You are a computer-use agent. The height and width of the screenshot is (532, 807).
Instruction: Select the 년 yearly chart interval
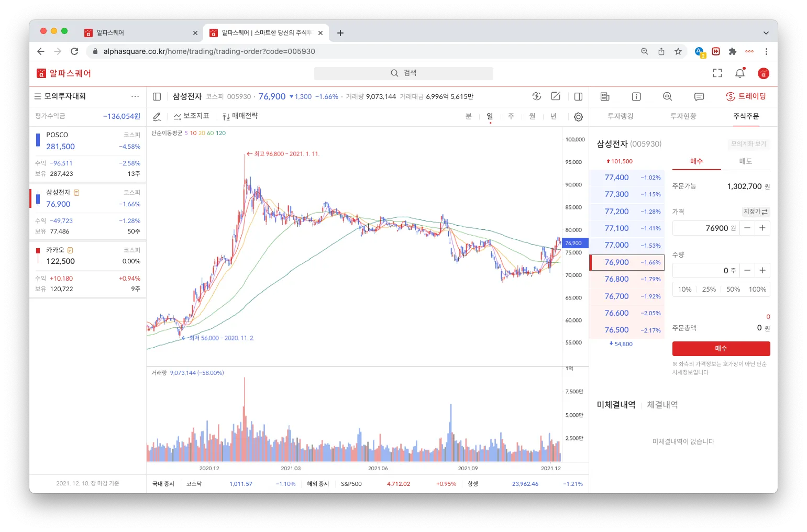point(554,116)
